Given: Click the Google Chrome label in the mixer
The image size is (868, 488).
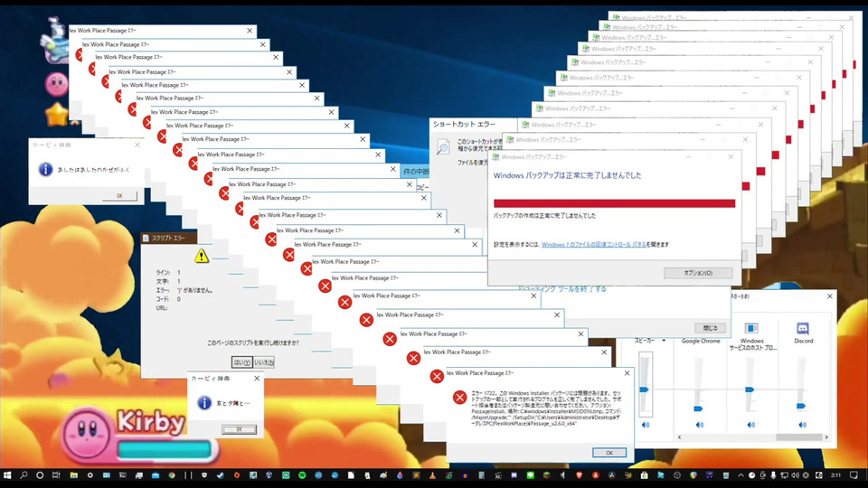Looking at the screenshot, I should point(700,342).
